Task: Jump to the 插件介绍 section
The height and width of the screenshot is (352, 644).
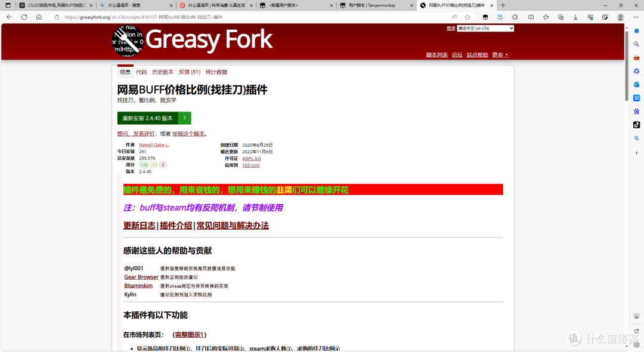Action: tap(176, 226)
